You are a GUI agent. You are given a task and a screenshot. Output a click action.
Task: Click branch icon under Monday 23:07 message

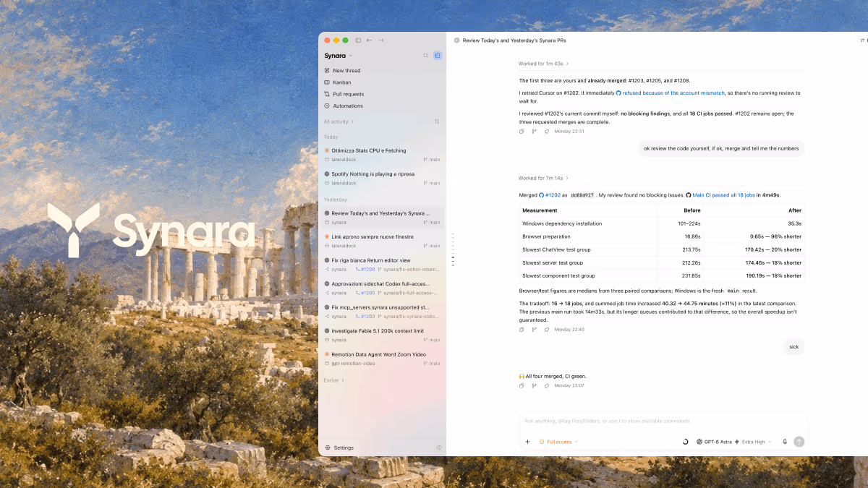(535, 385)
